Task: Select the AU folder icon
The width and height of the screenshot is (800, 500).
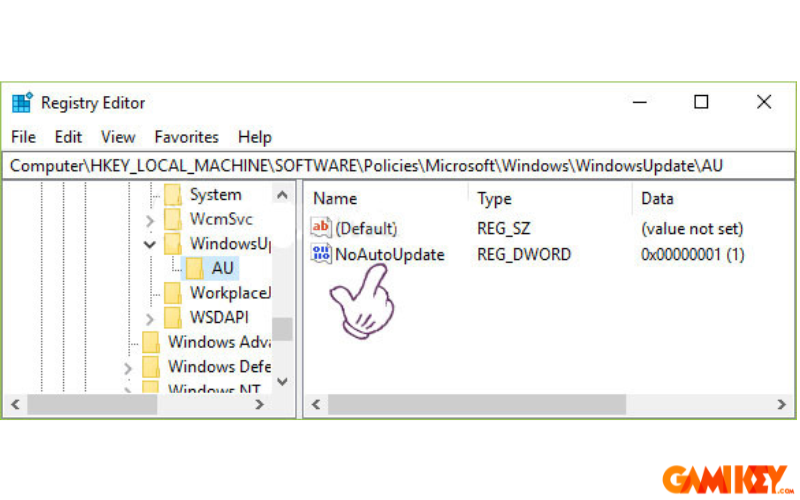Action: [x=194, y=268]
